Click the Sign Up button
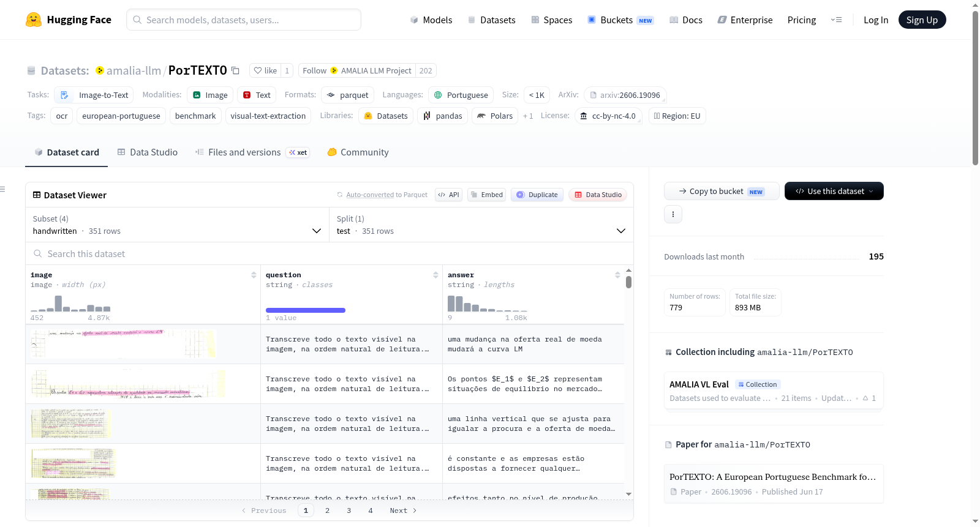This screenshot has height=527, width=980. (x=922, y=20)
